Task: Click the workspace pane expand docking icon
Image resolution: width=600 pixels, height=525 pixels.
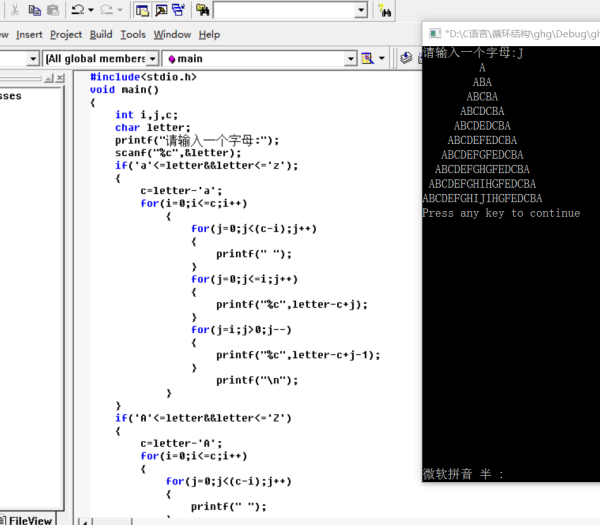Action: tap(49, 78)
